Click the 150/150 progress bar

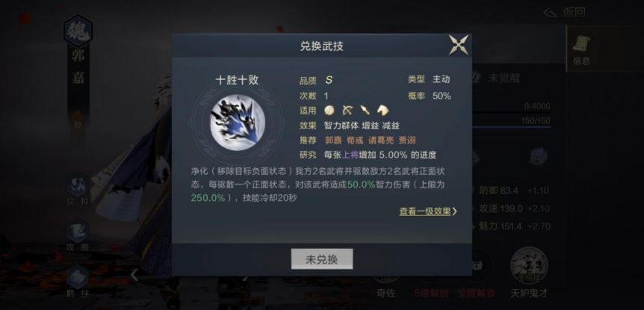tap(511, 122)
